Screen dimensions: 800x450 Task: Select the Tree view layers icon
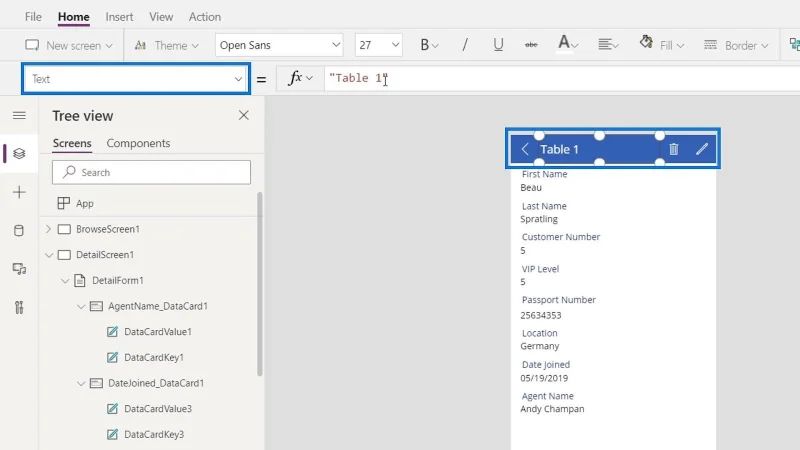19,153
